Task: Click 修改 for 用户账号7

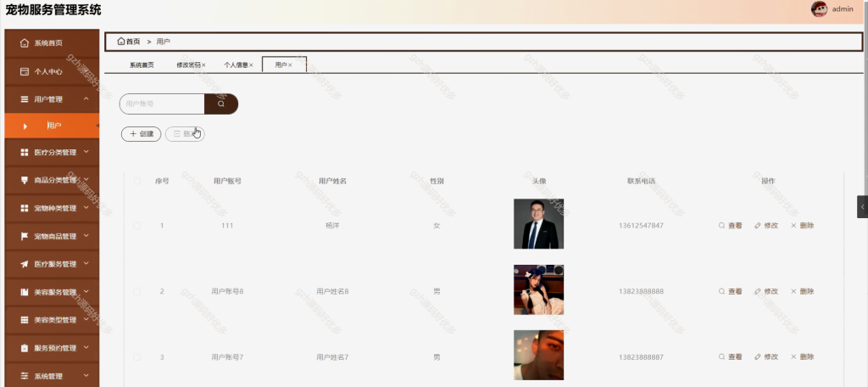Action: click(x=766, y=357)
